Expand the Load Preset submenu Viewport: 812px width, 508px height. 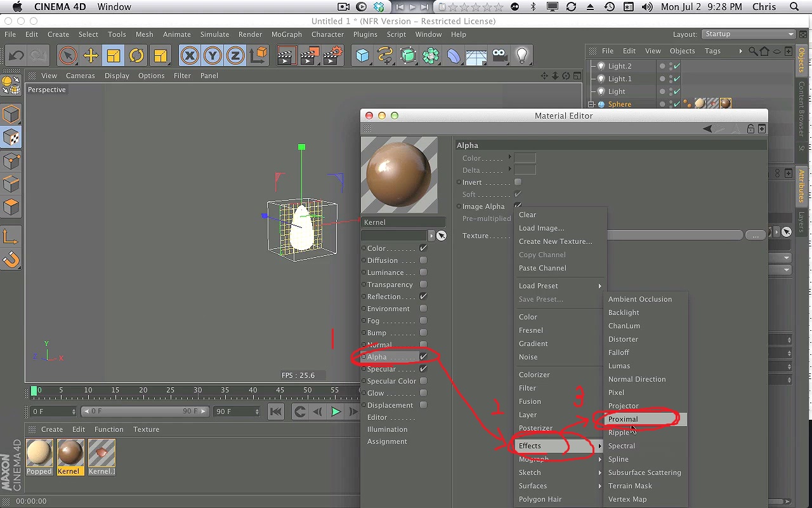pos(560,286)
